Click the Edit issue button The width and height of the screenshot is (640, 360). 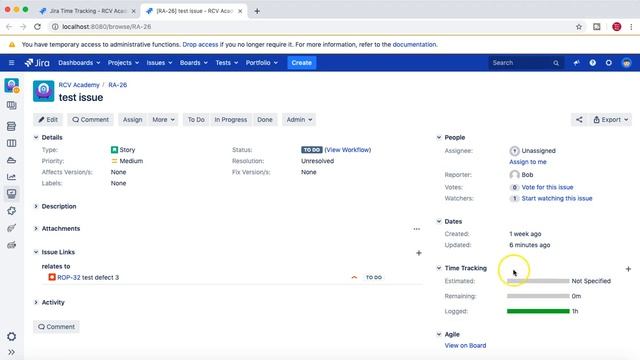click(x=48, y=120)
